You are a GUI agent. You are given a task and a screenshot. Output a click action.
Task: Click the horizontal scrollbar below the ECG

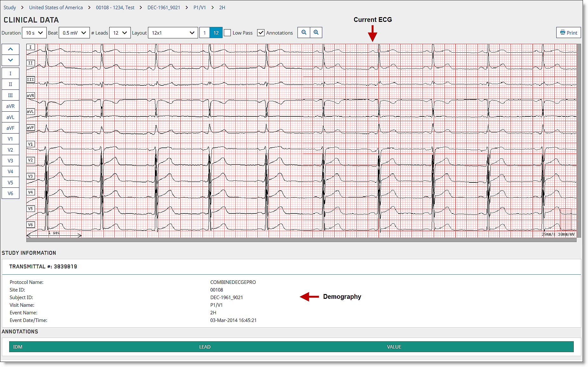(x=301, y=240)
